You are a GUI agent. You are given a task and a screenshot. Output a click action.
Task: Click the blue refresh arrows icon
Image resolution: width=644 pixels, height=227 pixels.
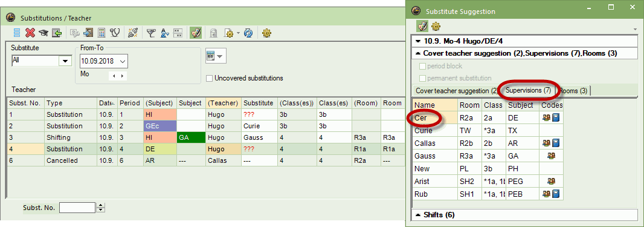pyautogui.click(x=248, y=33)
